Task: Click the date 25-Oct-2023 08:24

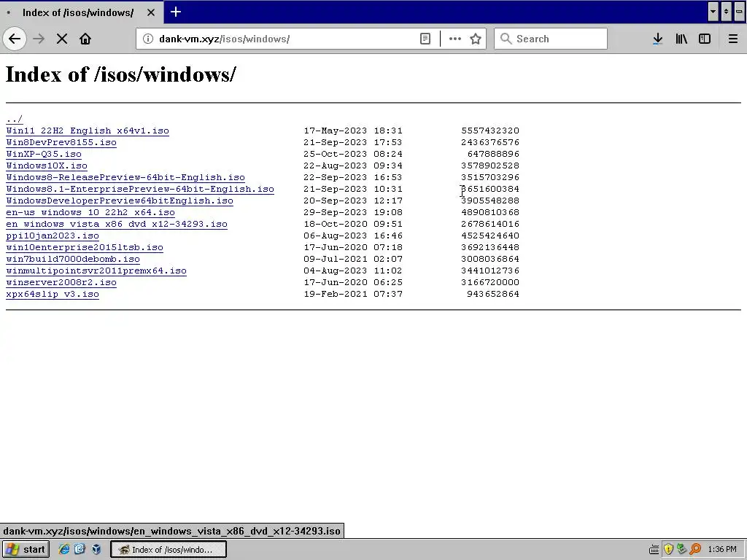Action: pos(353,154)
